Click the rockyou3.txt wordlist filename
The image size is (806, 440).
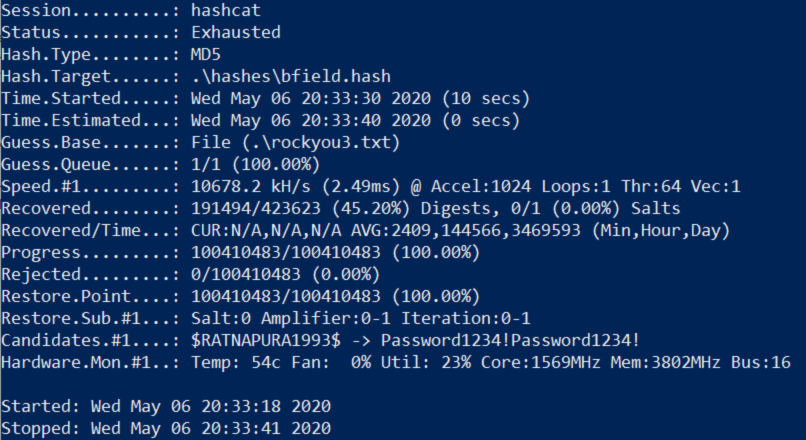pyautogui.click(x=332, y=142)
